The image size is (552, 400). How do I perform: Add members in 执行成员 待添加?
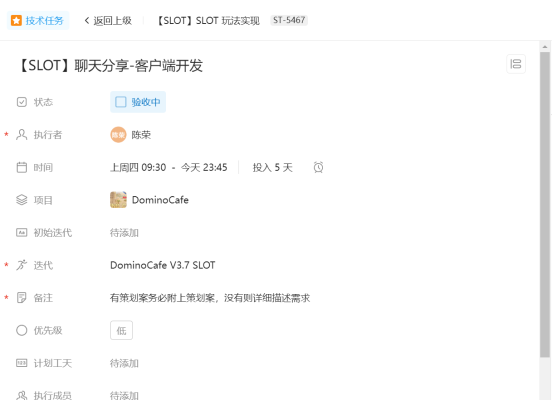(x=124, y=395)
